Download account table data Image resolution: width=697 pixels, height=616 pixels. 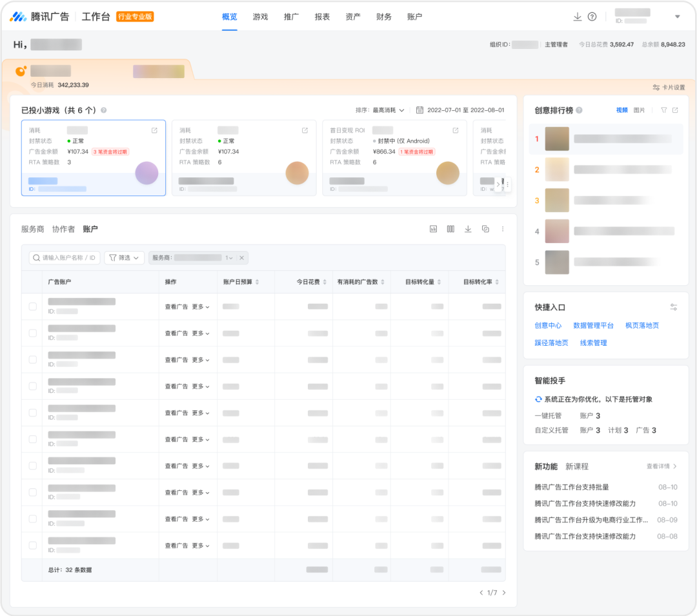[468, 229]
